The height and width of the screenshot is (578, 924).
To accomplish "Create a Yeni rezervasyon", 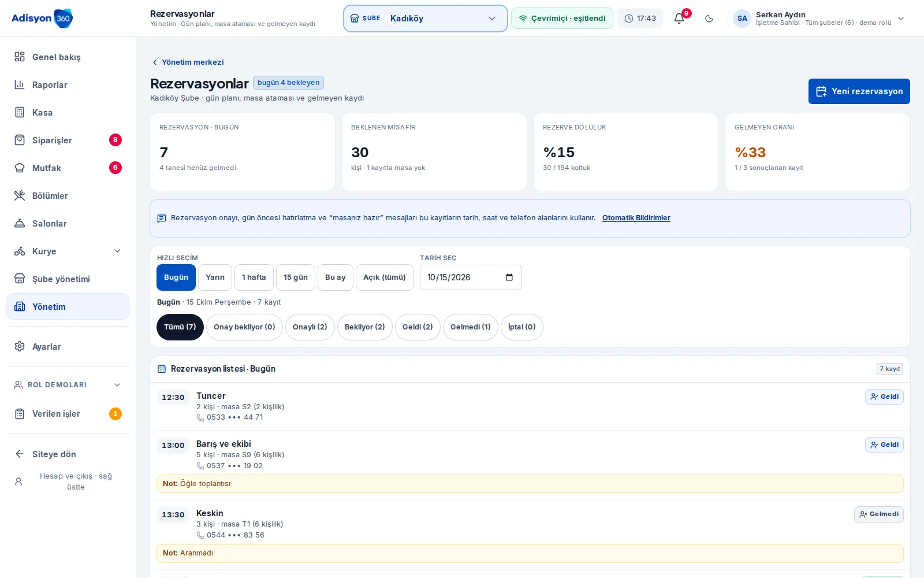I will point(859,91).
